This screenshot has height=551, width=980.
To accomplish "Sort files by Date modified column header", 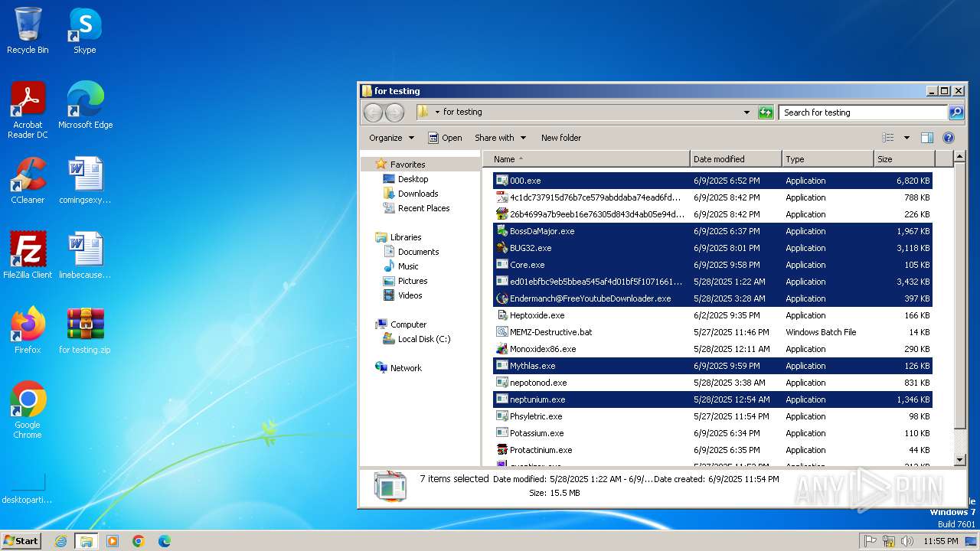I will click(x=736, y=159).
